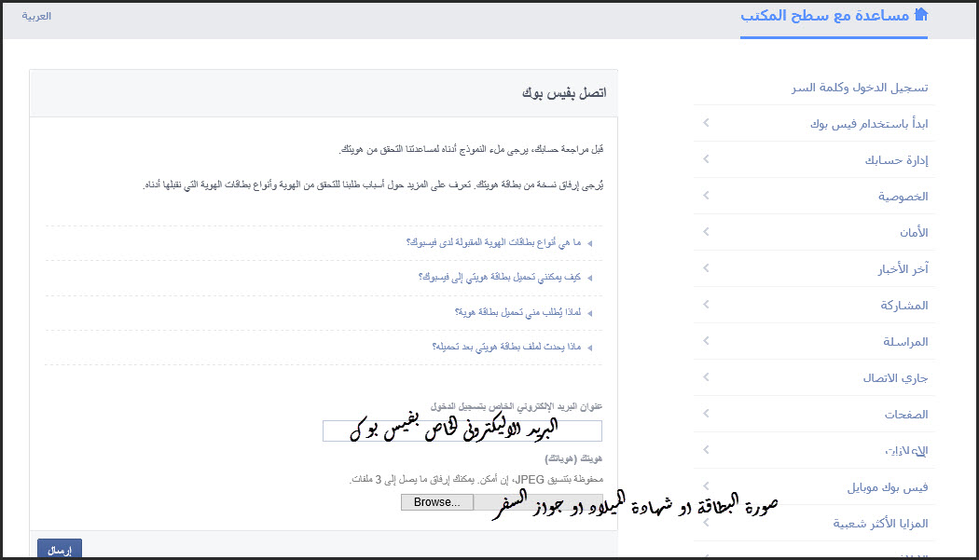The image size is (979, 560).
Task: Open تسجيل الدخول وكلمة السر help section
Action: [x=860, y=88]
